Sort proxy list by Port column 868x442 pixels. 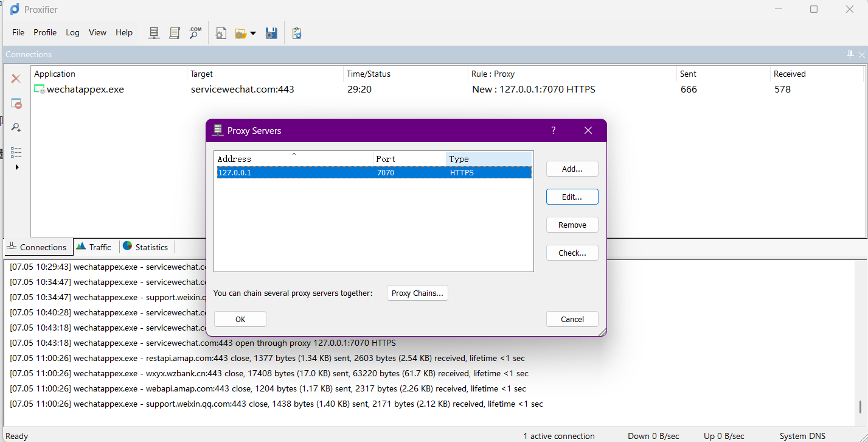click(x=409, y=159)
